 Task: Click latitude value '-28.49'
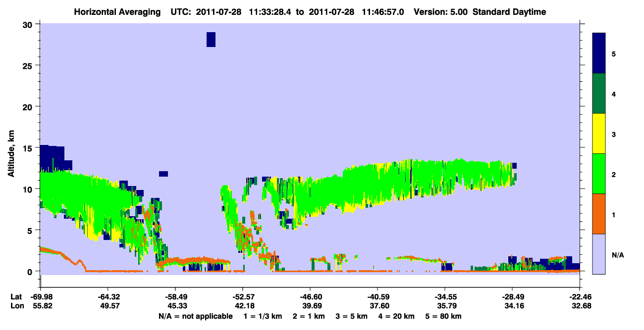tap(512, 297)
